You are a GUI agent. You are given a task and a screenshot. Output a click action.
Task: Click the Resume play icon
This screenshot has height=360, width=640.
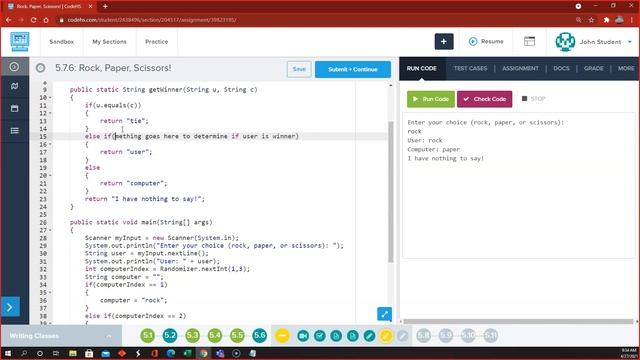473,42
